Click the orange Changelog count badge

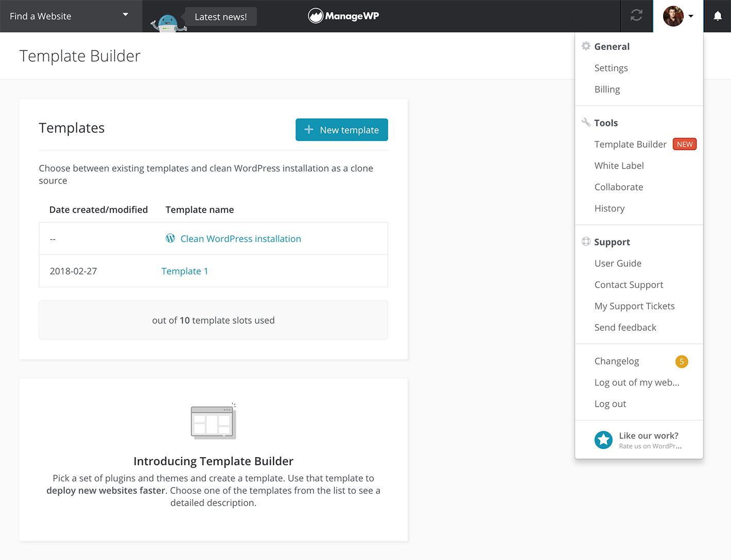[x=681, y=361]
